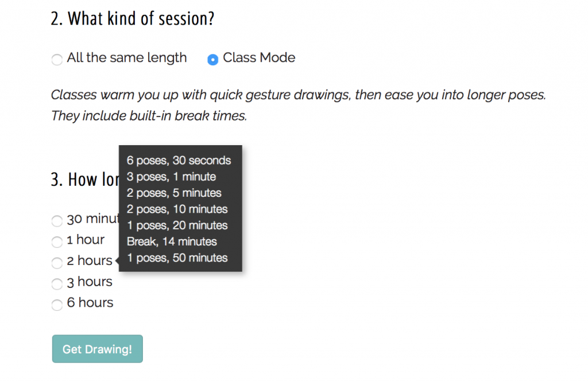Pick the 2 hours radio circle

[57, 263]
